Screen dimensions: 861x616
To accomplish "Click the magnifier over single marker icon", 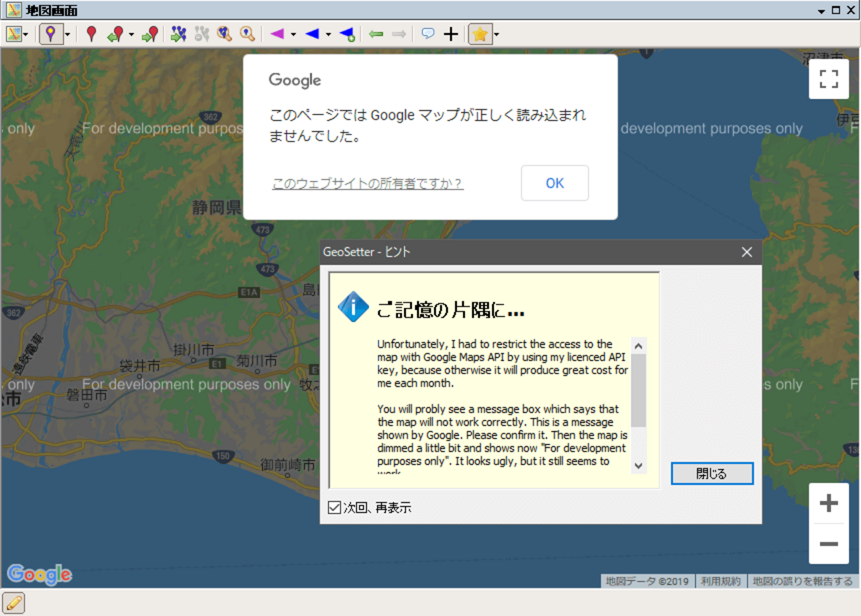I will (x=247, y=34).
